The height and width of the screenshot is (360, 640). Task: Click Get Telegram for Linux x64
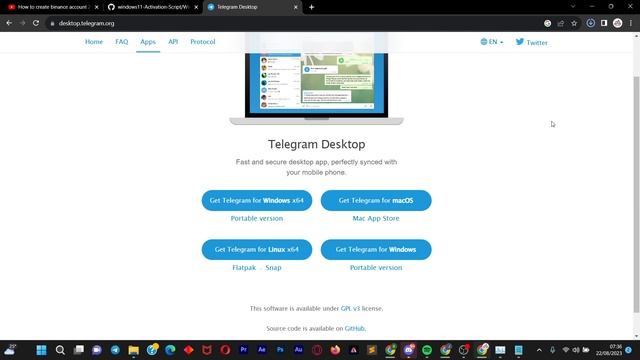257,249
